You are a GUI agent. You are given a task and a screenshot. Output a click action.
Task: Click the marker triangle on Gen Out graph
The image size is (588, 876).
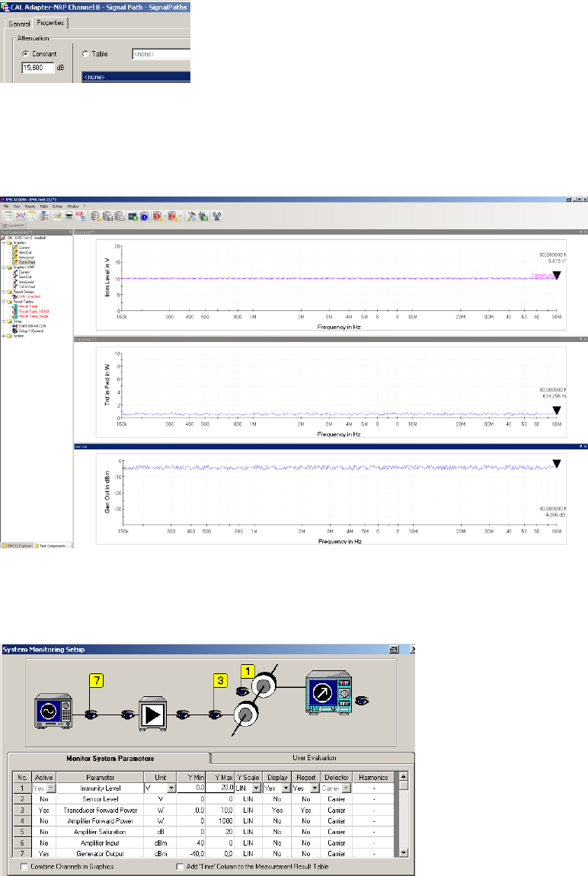pyautogui.click(x=556, y=463)
